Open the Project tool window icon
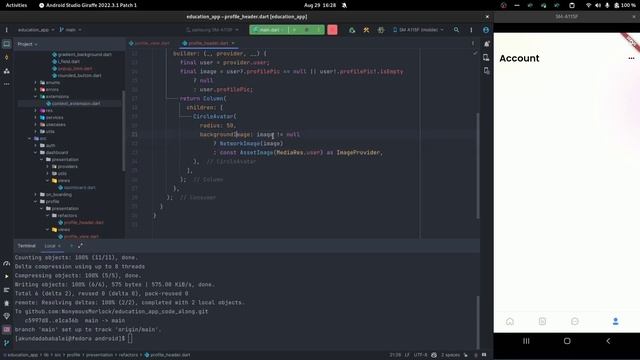 pyautogui.click(x=7, y=44)
